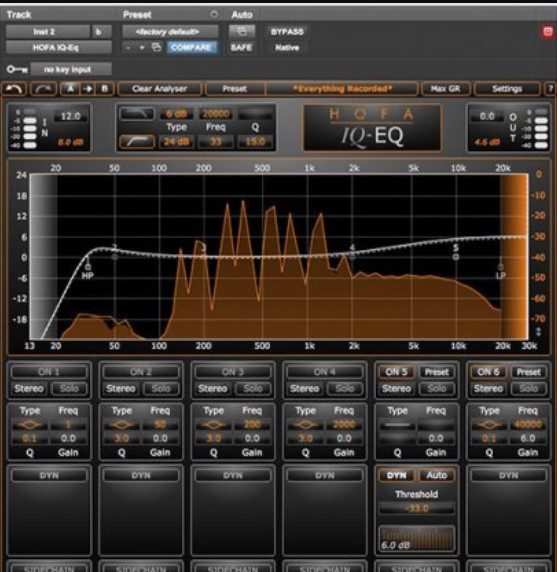Open the Everything Recorded preset list

coord(342,89)
